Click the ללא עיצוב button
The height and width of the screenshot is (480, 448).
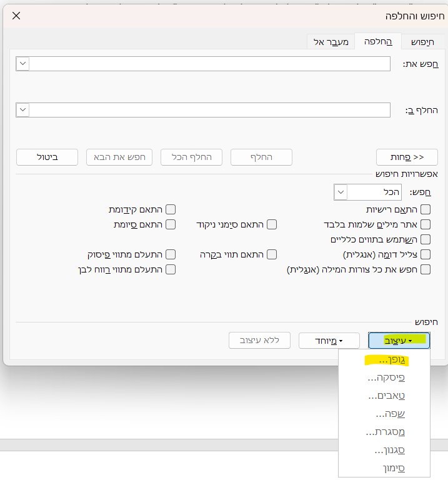coord(259,341)
